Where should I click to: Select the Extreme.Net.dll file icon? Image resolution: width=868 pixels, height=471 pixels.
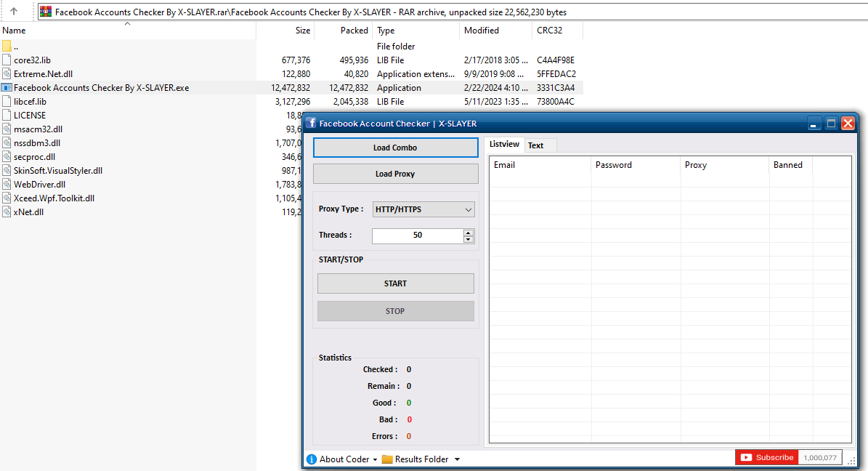[7, 74]
